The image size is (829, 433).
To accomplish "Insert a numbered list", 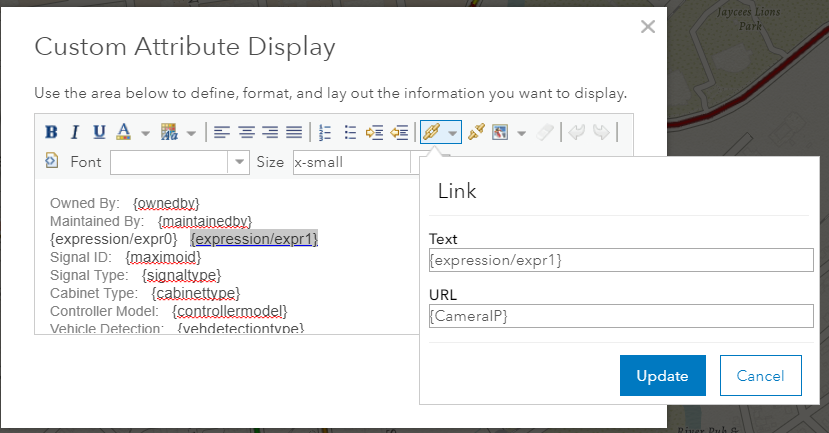I will [x=324, y=132].
